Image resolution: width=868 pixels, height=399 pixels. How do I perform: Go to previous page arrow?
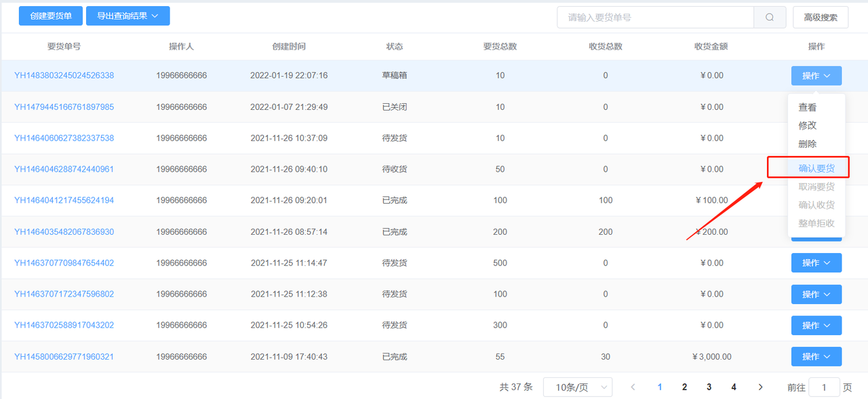click(x=633, y=387)
